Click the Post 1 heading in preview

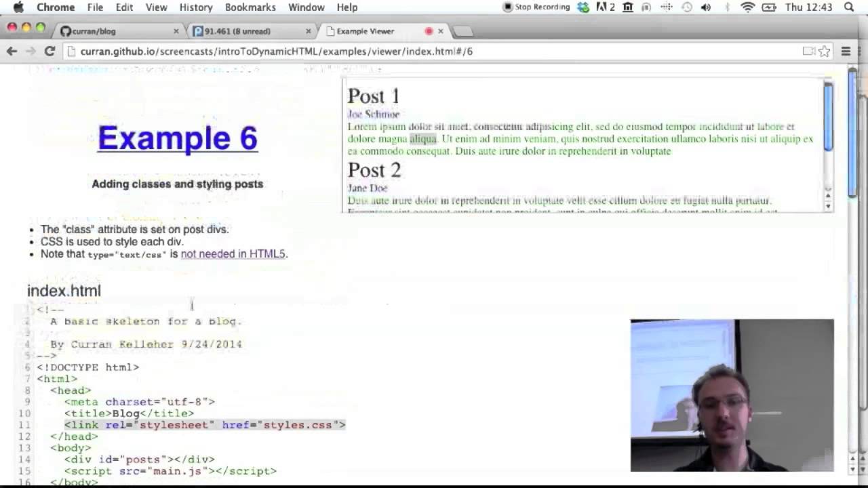[x=374, y=96]
